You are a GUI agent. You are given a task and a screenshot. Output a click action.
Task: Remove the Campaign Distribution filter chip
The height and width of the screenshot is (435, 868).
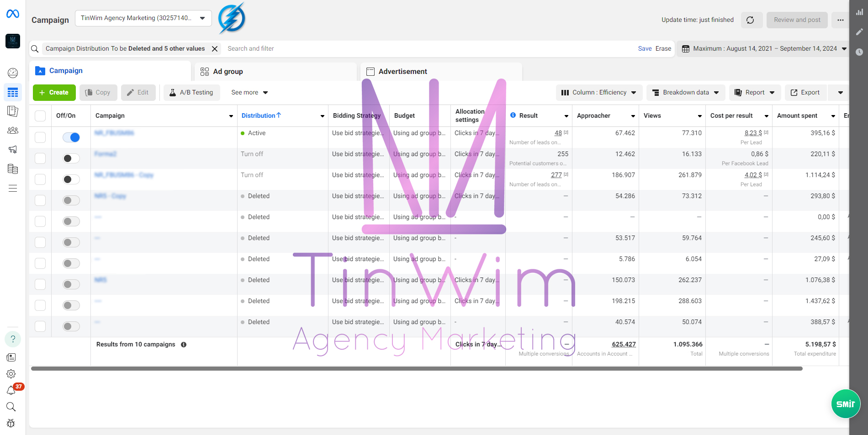tap(215, 49)
